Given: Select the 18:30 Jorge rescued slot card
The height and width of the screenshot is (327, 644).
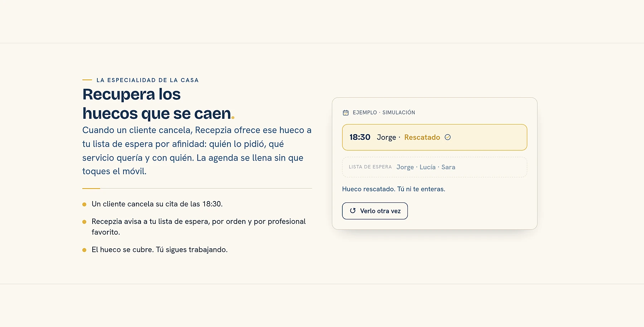Looking at the screenshot, I should pyautogui.click(x=434, y=137).
